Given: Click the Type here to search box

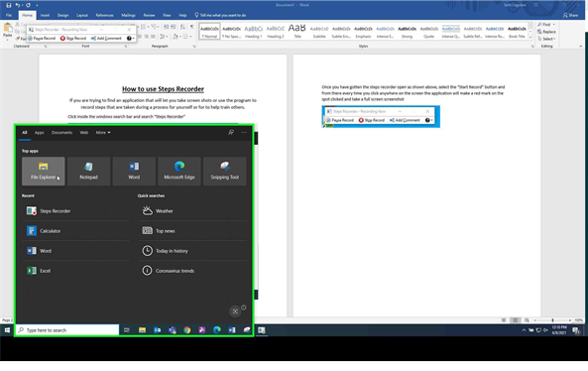Looking at the screenshot, I should coord(67,330).
